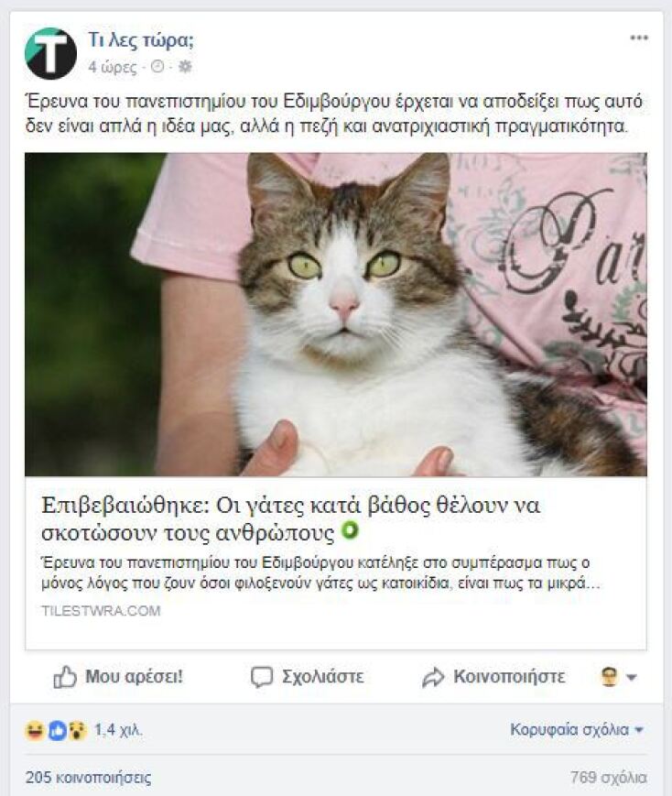
Task: Open the TILESTWRA.COM source link
Action: click(x=101, y=611)
